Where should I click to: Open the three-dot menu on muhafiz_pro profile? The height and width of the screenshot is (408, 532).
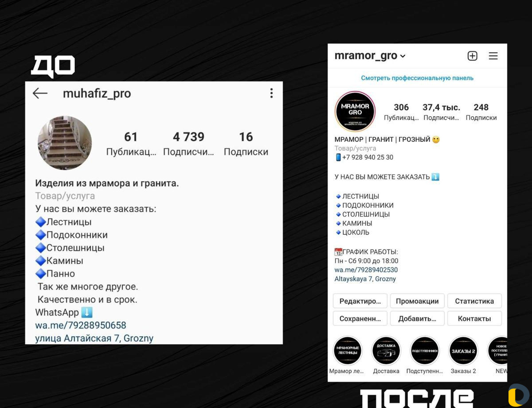[x=271, y=93]
